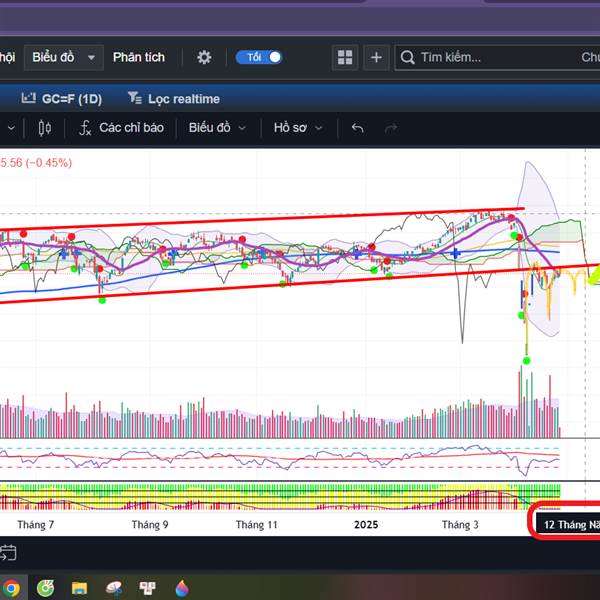This screenshot has height=600, width=600.
Task: Open the green Cốc Cốc taskbar icon
Action: (x=45, y=588)
